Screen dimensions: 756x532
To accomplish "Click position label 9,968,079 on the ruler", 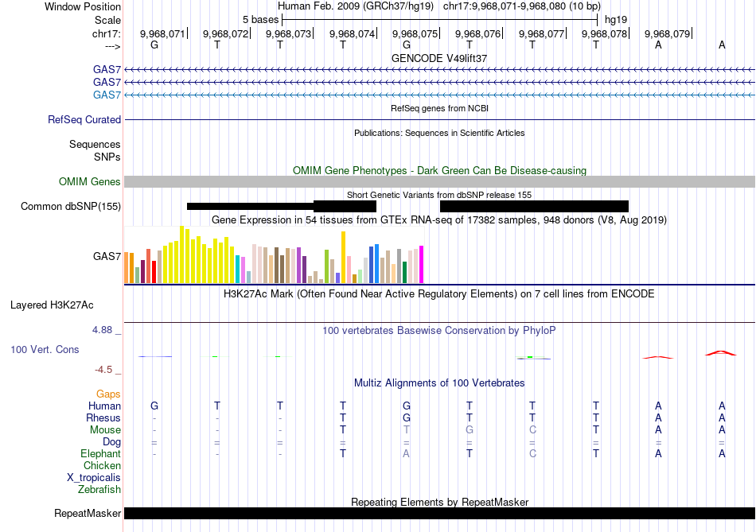I will (x=668, y=33).
